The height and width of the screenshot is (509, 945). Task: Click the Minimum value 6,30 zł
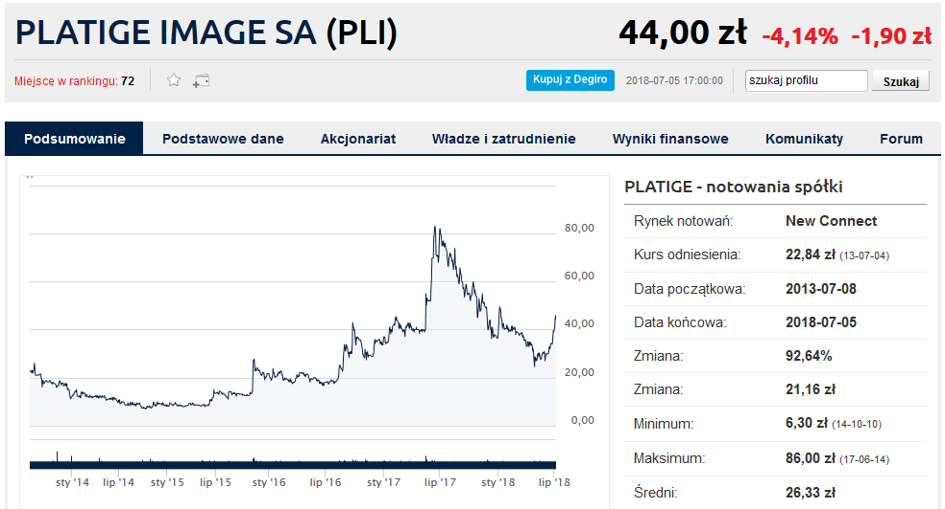point(806,423)
